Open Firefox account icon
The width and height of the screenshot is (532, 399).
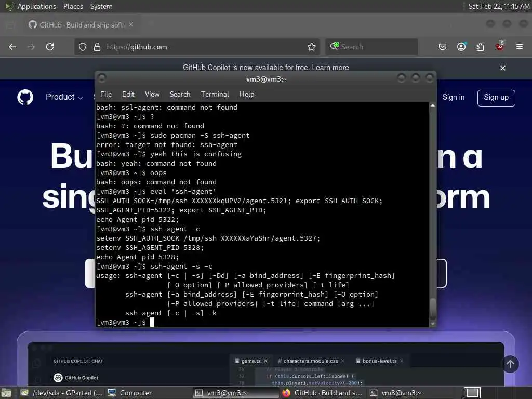[x=461, y=47]
